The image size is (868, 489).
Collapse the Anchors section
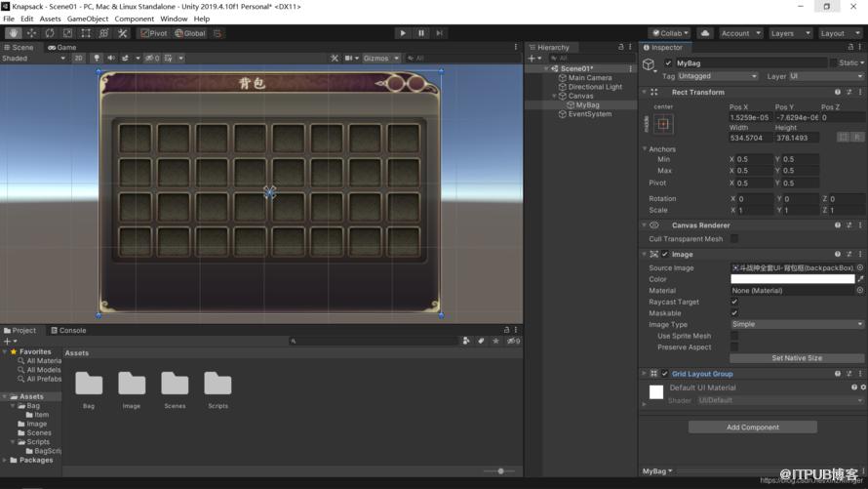click(x=645, y=149)
